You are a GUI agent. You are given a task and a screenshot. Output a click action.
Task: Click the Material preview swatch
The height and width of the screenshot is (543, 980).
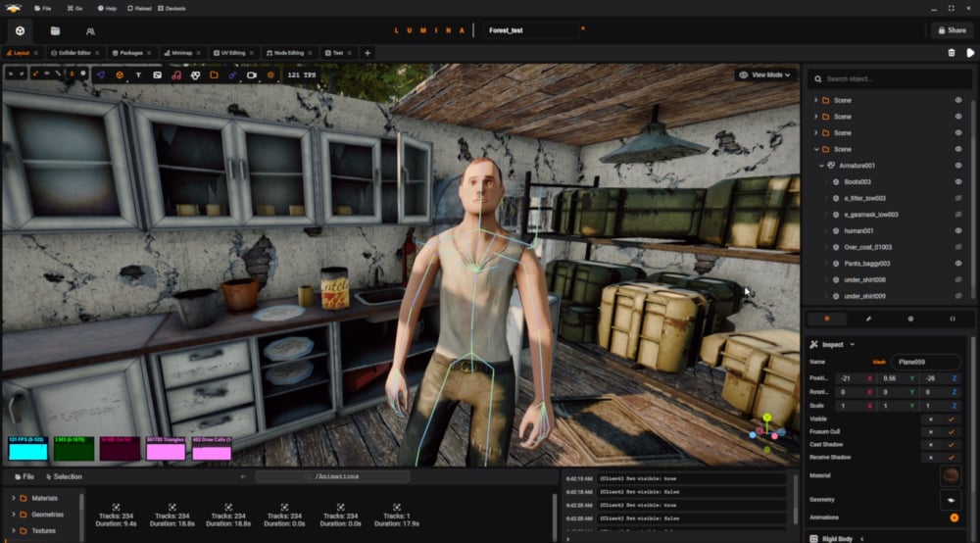(x=950, y=475)
